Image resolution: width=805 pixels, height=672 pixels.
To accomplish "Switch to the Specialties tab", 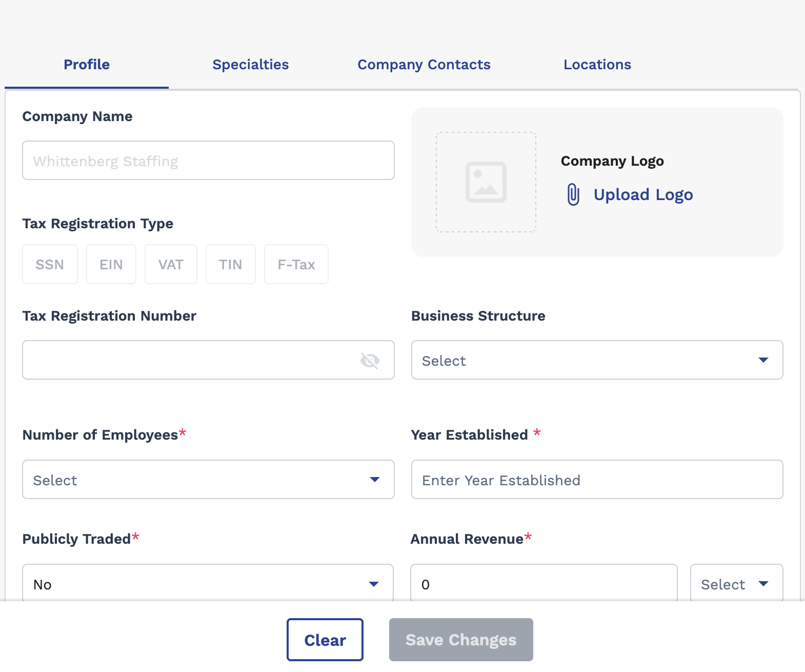I will click(x=251, y=65).
